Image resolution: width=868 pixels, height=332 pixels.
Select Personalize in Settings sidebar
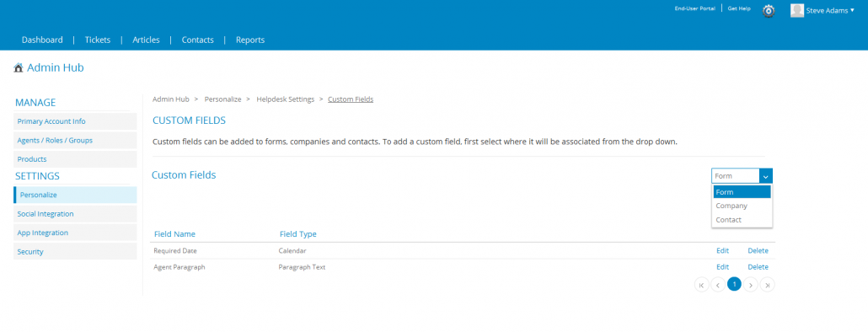75,195
